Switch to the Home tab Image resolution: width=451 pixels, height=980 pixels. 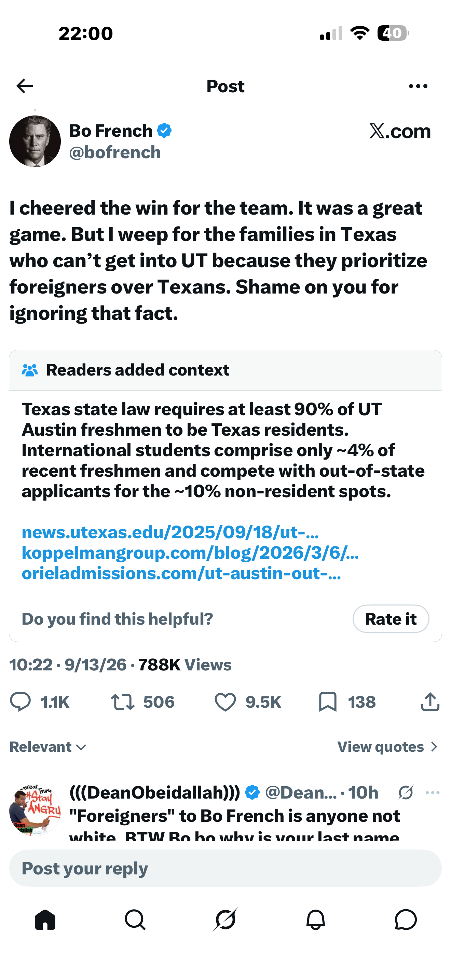tap(45, 920)
